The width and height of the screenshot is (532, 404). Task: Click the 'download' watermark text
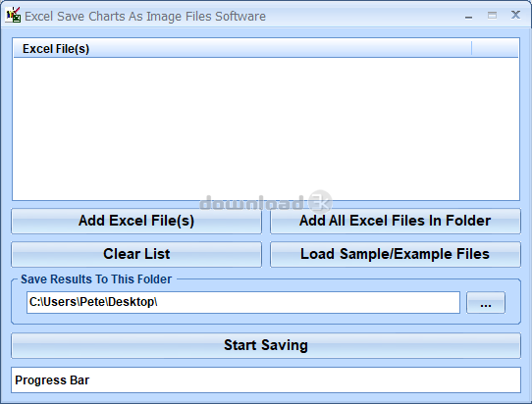click(x=251, y=203)
